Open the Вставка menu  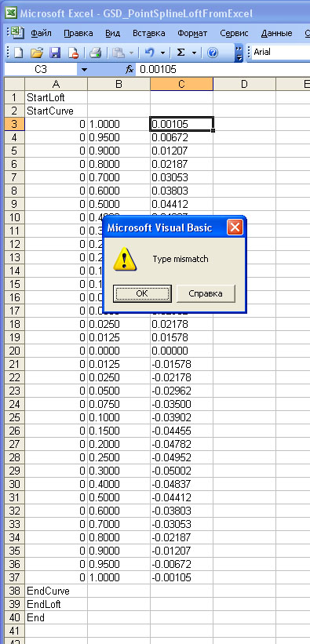(x=149, y=33)
